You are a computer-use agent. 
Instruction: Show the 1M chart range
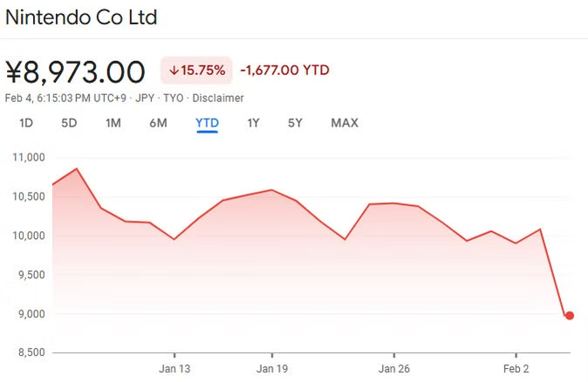point(113,123)
